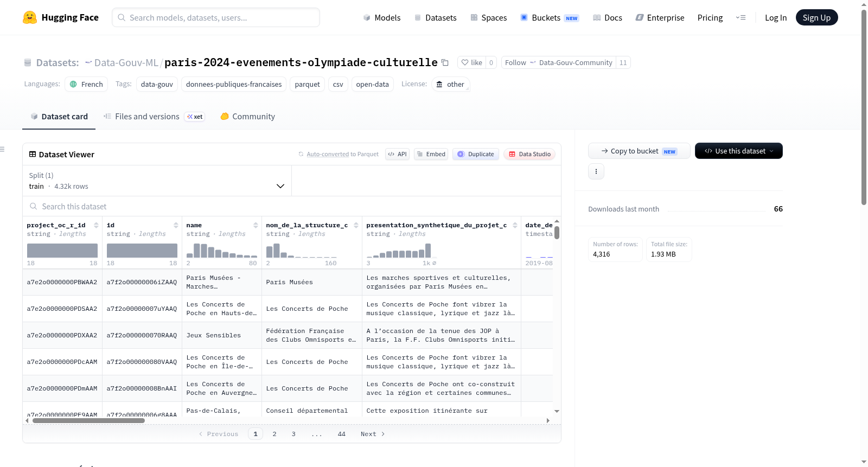Screen dimensions: 868x467
Task: Click Log In
Action: click(776, 17)
